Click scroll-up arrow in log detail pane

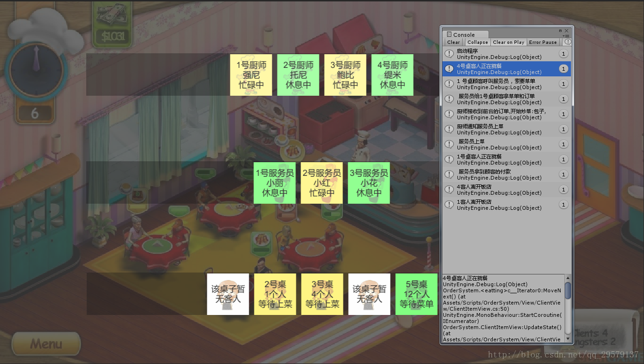tap(568, 278)
